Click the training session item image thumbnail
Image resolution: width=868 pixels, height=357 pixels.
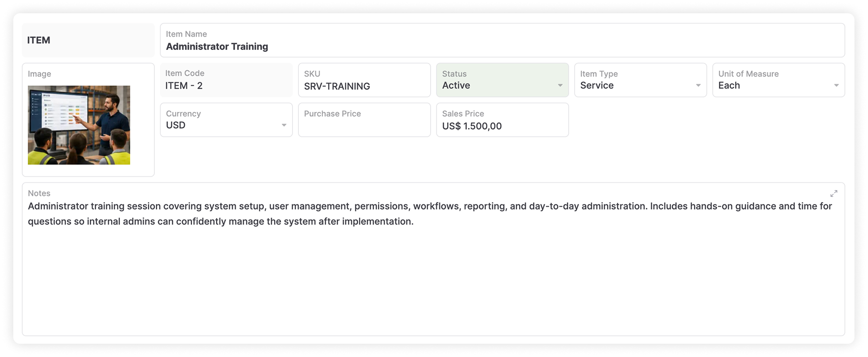(79, 125)
